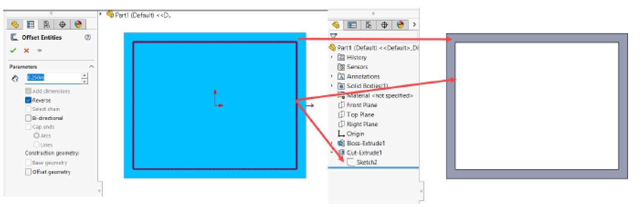Open ConfigurationManager tab in left panel
Image resolution: width=644 pixels, height=207 pixels.
point(47,24)
